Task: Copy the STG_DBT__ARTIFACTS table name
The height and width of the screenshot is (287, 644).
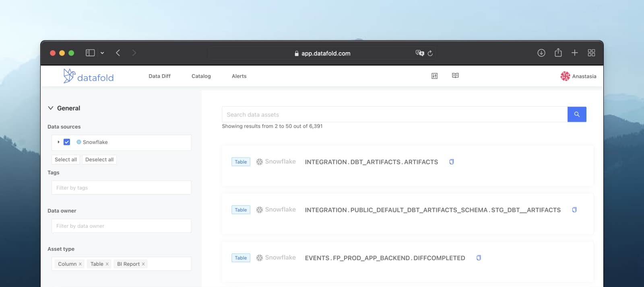Action: pos(574,210)
